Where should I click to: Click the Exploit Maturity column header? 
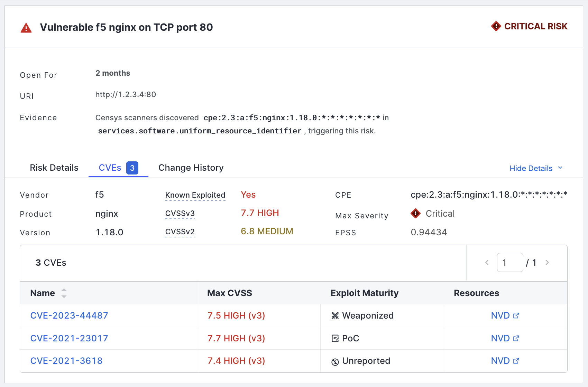point(365,293)
